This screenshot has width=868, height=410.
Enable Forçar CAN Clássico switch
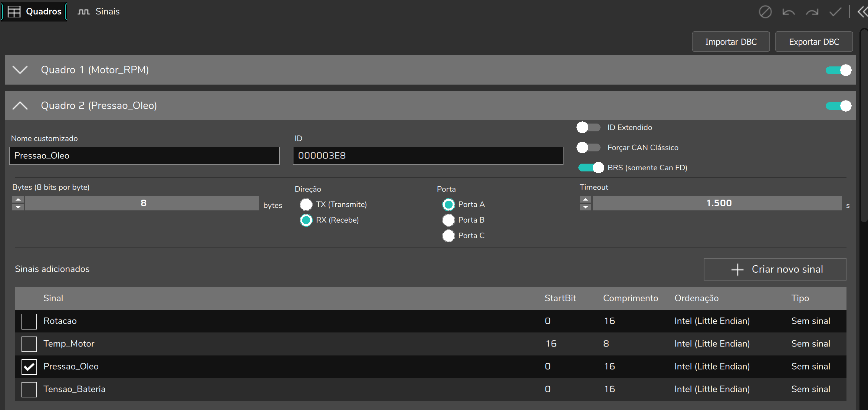[x=588, y=147]
